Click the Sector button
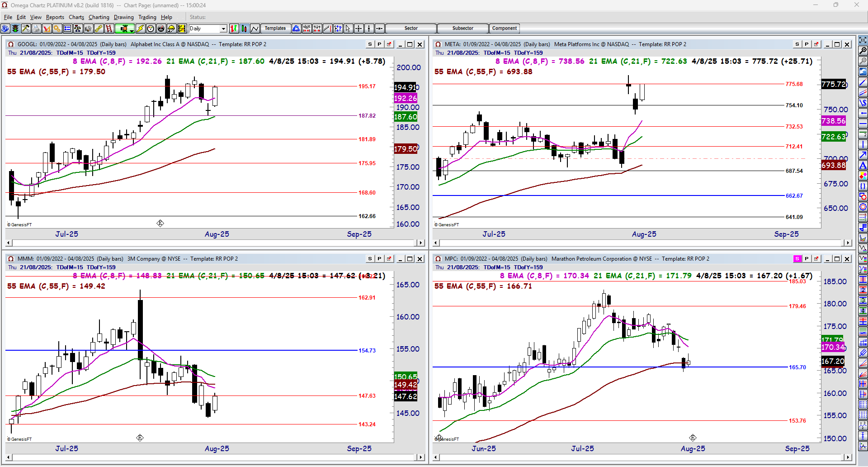Image resolution: width=868 pixels, height=467 pixels. (411, 29)
